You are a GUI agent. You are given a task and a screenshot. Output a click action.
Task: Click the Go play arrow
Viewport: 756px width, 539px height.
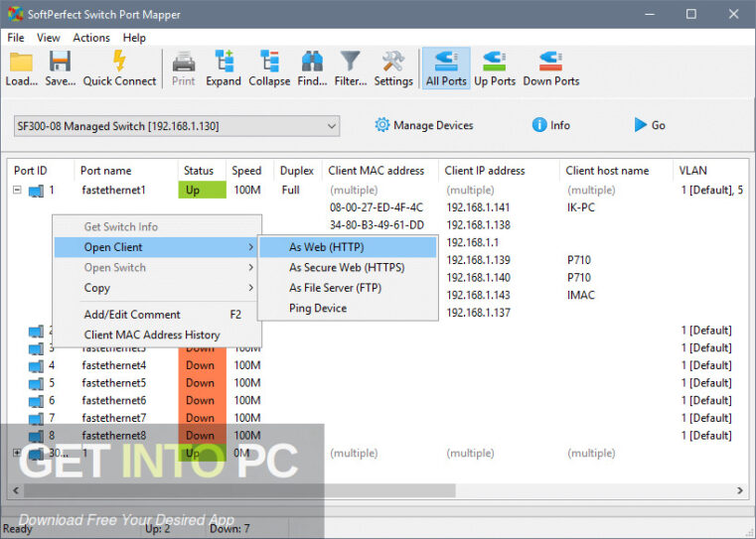pos(641,125)
